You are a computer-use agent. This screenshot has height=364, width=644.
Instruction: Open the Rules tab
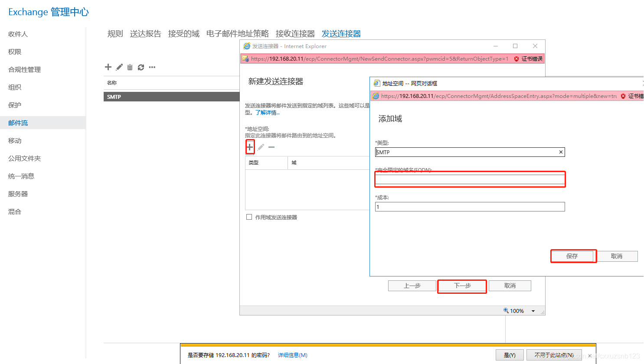point(115,34)
